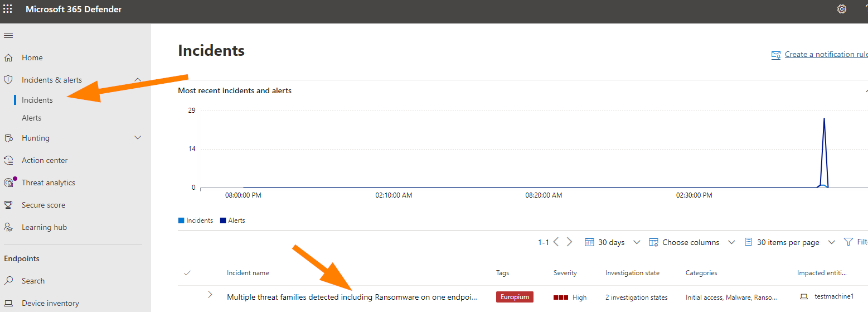Click the 2 investigation states cell
868x312 pixels.
pyautogui.click(x=636, y=297)
